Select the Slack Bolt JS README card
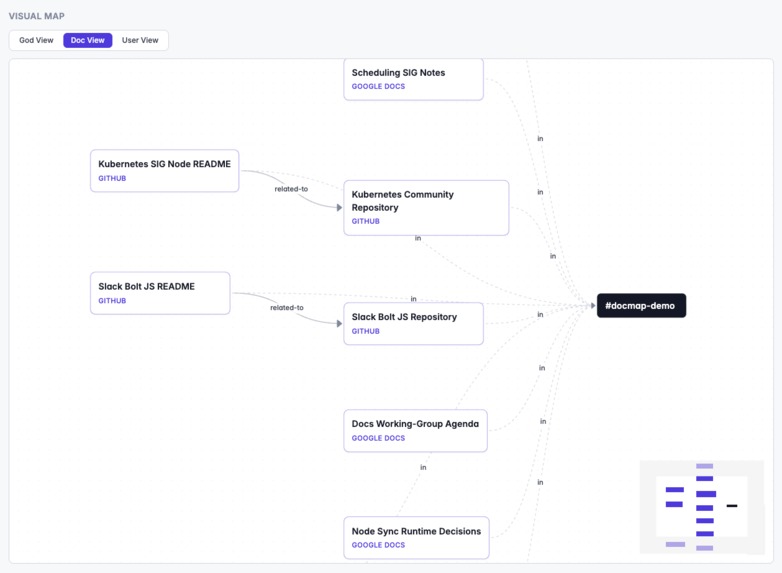Viewport: 782px width, 573px height. [160, 293]
